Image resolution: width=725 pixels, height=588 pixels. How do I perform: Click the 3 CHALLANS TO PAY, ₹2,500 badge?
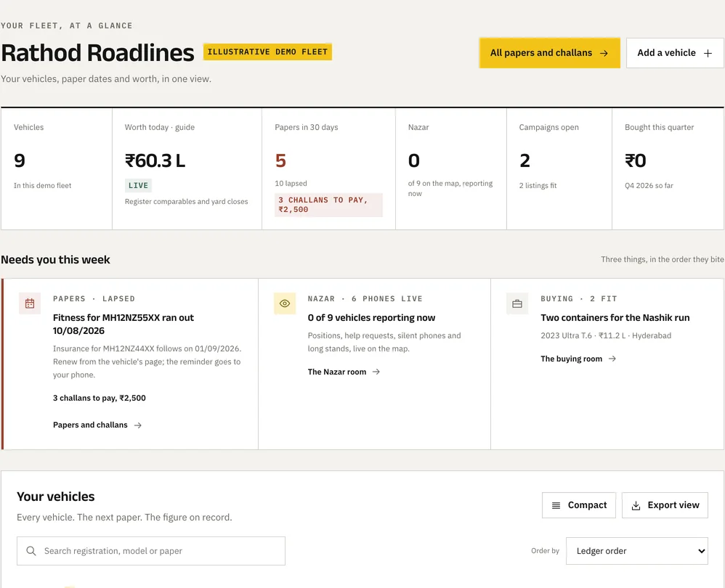(x=328, y=205)
